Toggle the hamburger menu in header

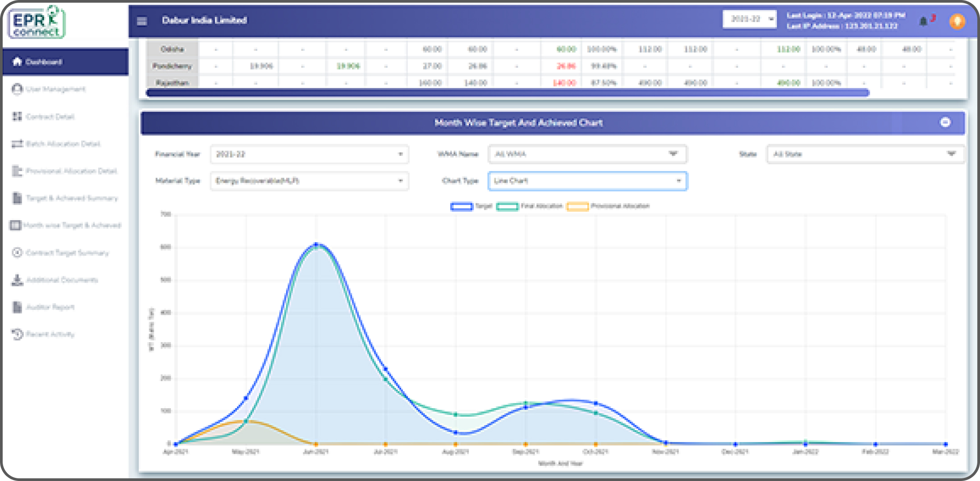click(x=142, y=21)
